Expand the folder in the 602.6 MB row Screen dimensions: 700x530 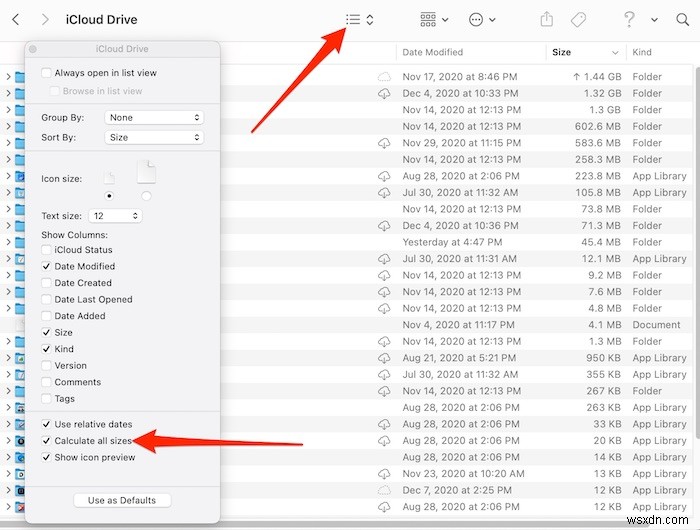point(8,126)
